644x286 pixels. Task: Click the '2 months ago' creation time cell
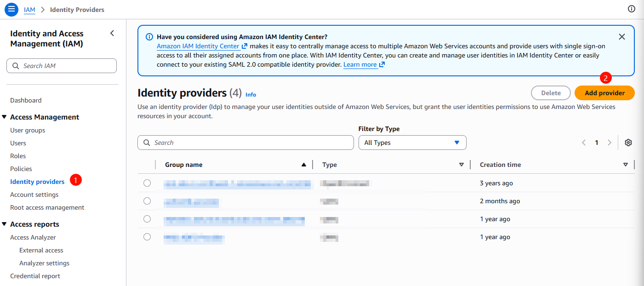(500, 201)
